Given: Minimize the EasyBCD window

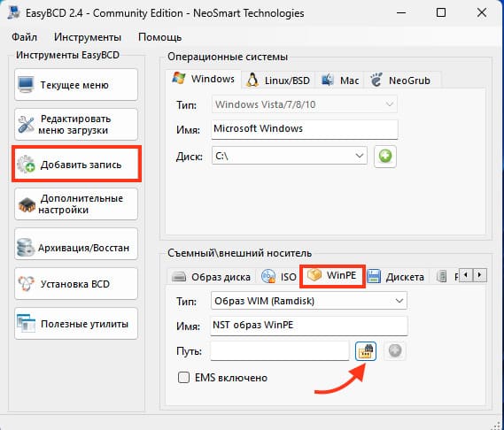Looking at the screenshot, I should 401,13.
